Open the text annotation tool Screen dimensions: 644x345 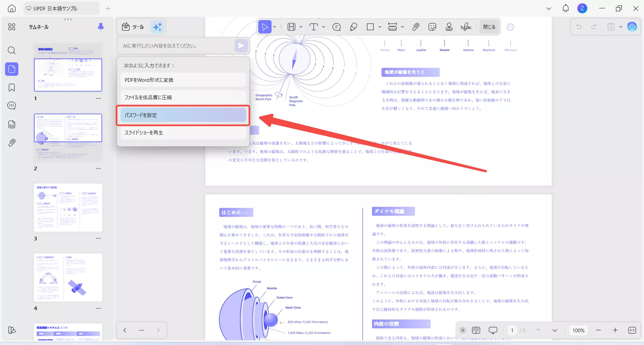(315, 27)
